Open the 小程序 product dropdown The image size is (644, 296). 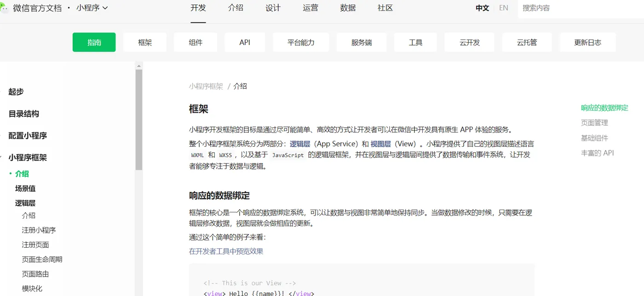(x=92, y=8)
